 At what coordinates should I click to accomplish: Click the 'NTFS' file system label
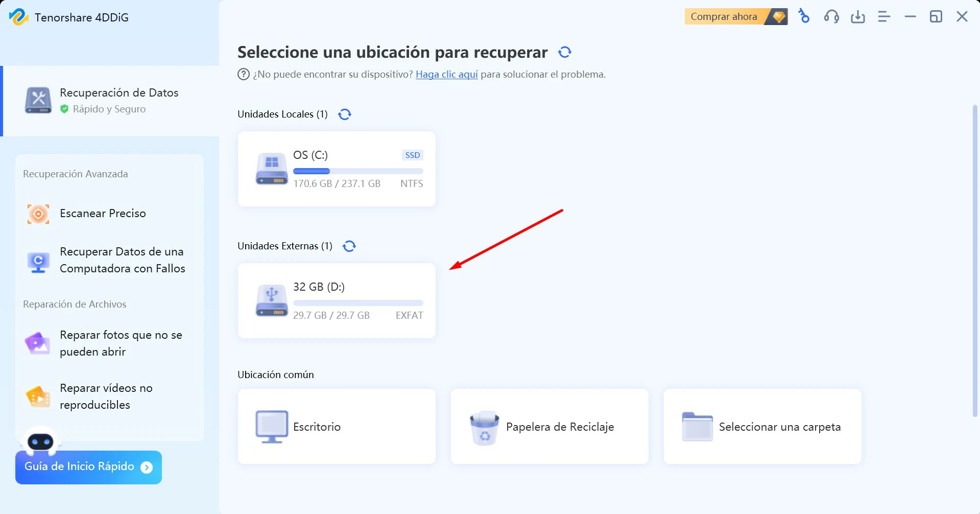412,183
